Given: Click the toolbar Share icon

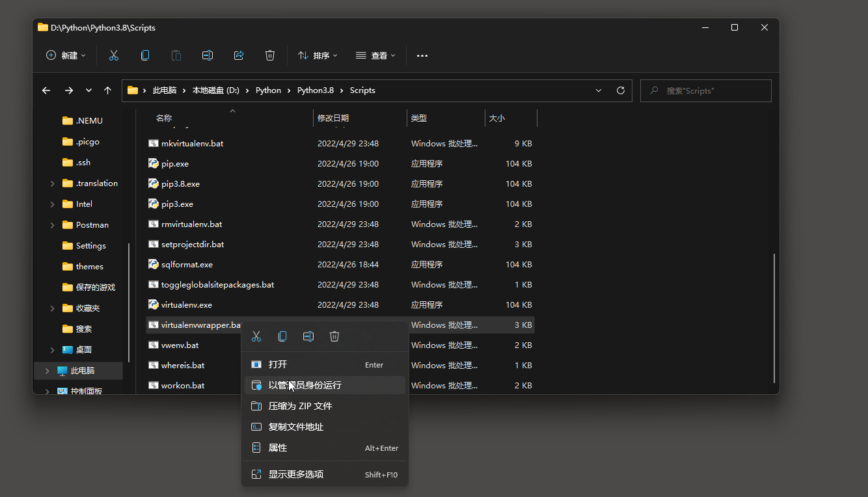Looking at the screenshot, I should pyautogui.click(x=239, y=56).
